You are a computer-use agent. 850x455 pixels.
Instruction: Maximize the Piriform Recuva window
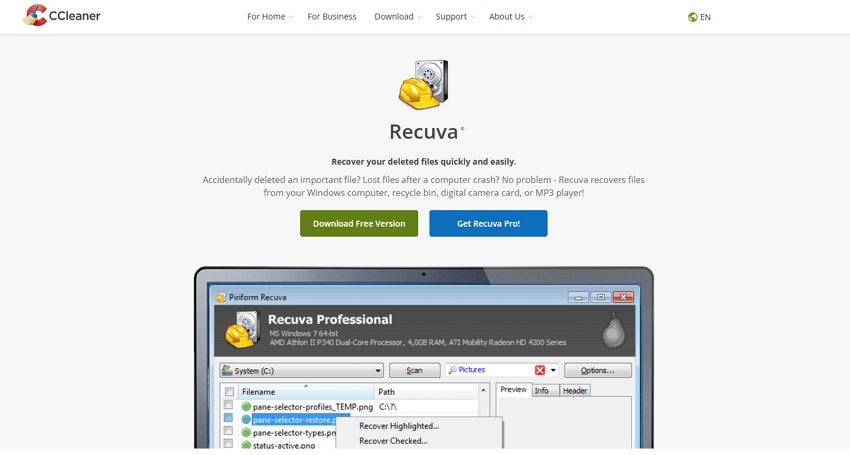[x=601, y=297]
